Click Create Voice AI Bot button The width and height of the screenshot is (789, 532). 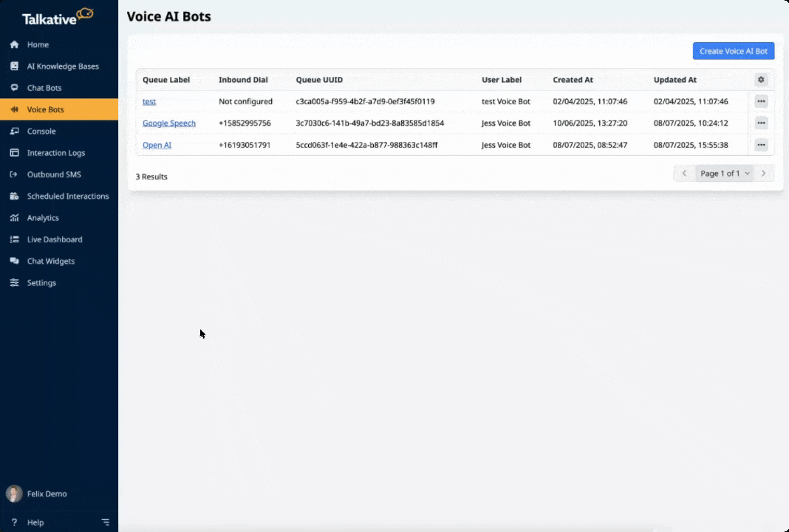733,51
